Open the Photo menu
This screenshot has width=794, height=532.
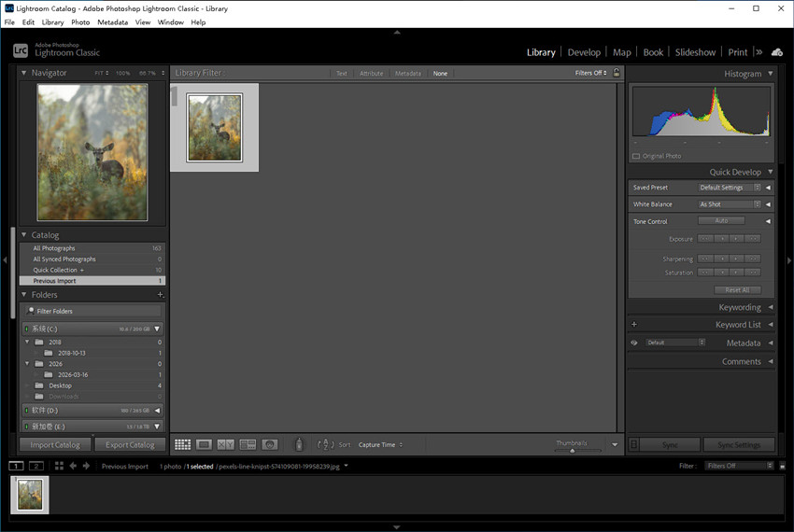(x=80, y=22)
